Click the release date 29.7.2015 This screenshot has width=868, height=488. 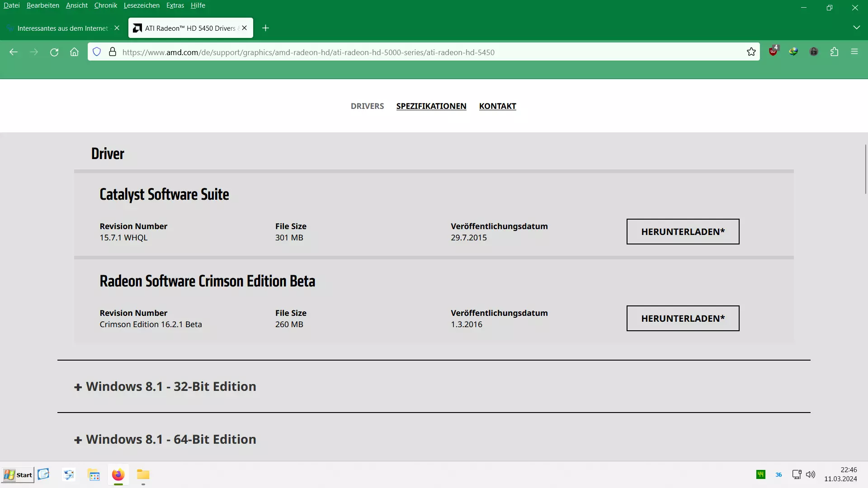(469, 238)
